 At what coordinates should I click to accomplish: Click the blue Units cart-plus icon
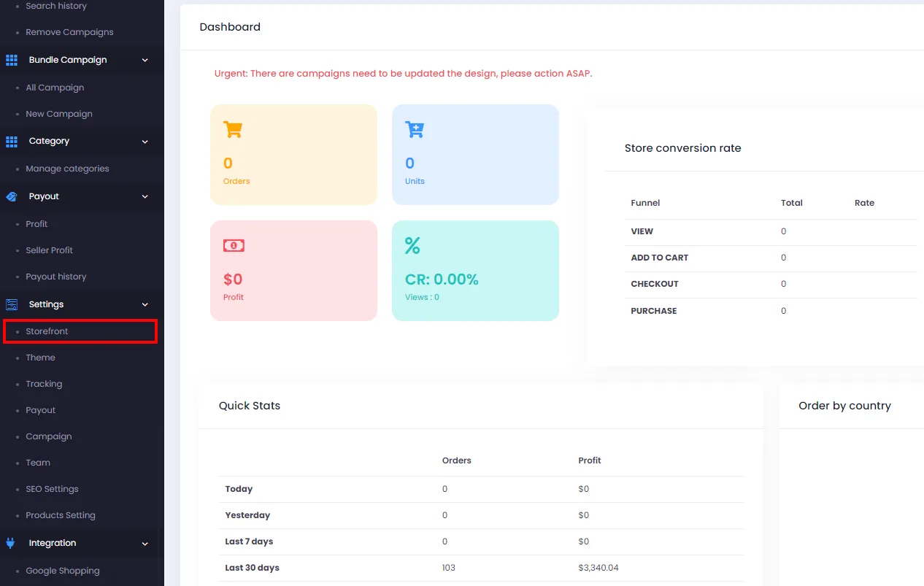tap(415, 130)
